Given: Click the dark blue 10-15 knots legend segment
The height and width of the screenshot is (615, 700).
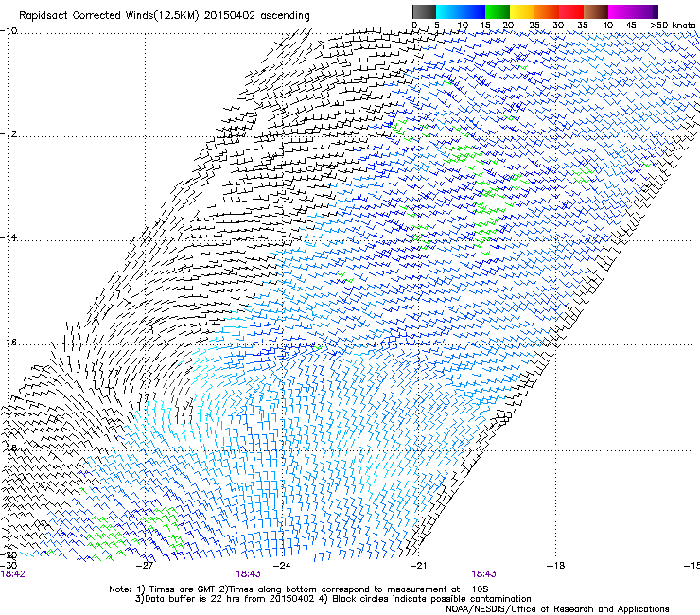Looking at the screenshot, I should (473, 11).
